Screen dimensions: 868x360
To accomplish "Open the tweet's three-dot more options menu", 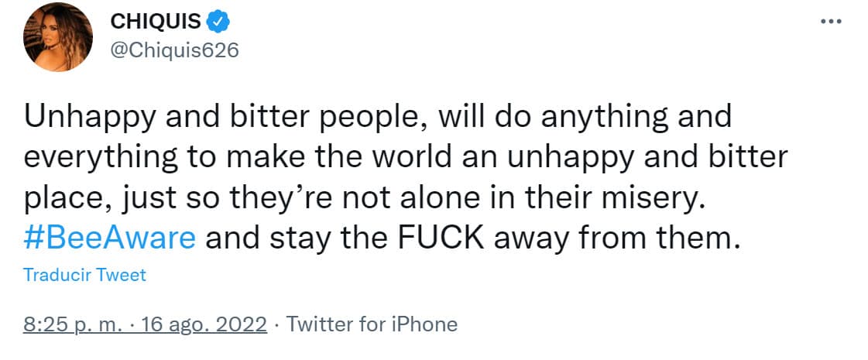I will tap(830, 22).
